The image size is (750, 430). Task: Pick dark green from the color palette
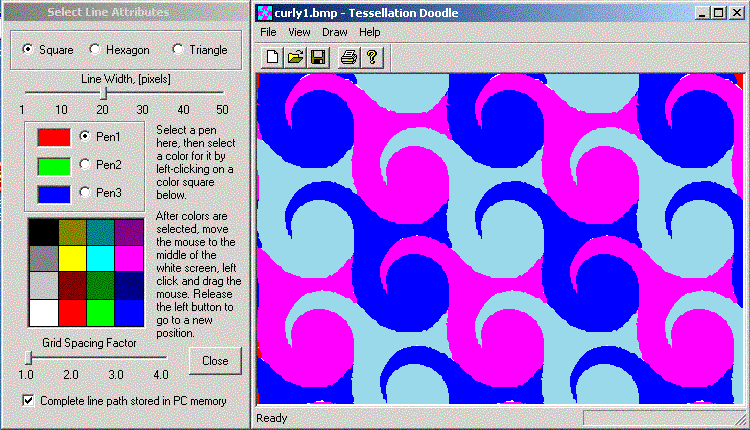[100, 286]
